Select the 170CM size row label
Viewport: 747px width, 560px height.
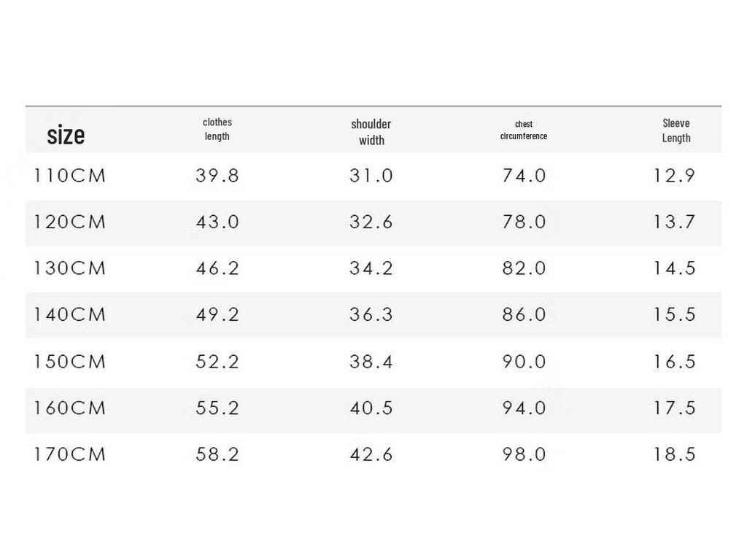69,454
